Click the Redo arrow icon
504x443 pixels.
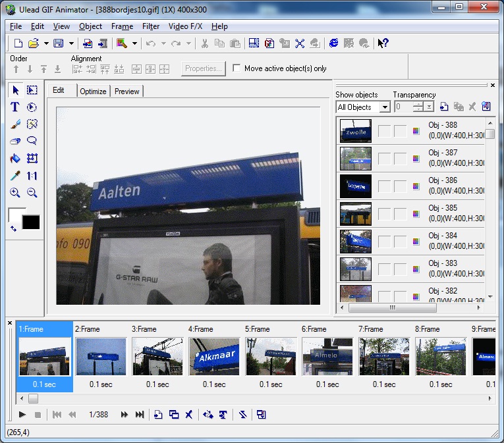tap(176, 43)
